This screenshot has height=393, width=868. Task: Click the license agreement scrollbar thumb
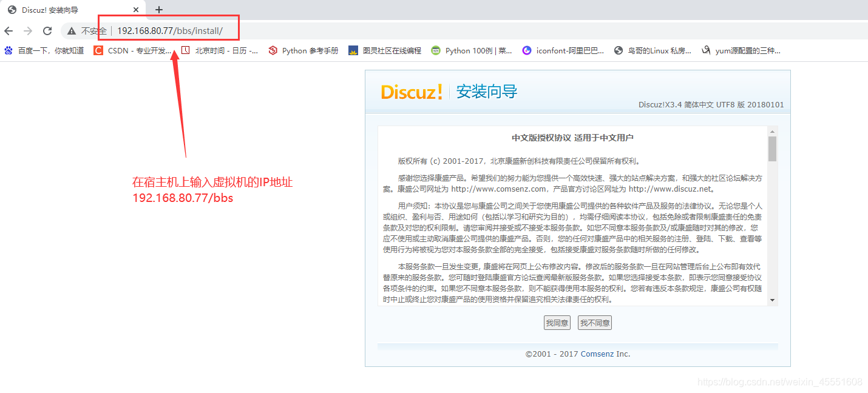[x=772, y=149]
